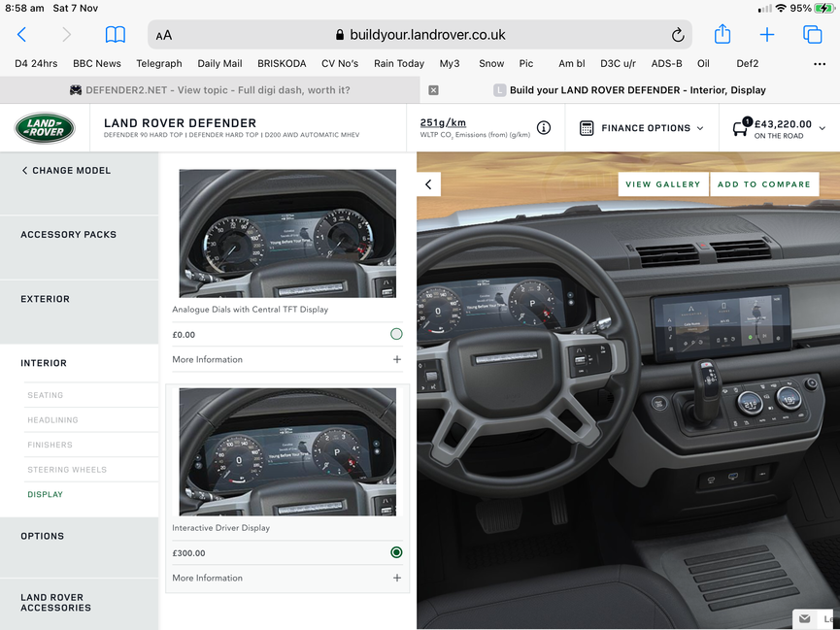
Task: Open the bookmarks bar overflow ellipsis
Action: 819,64
